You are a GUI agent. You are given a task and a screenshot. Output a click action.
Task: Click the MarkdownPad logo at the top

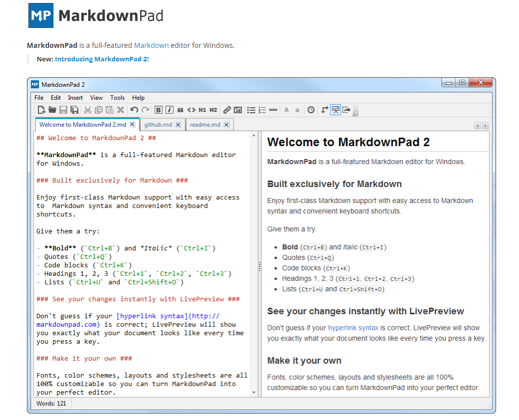coord(96,15)
